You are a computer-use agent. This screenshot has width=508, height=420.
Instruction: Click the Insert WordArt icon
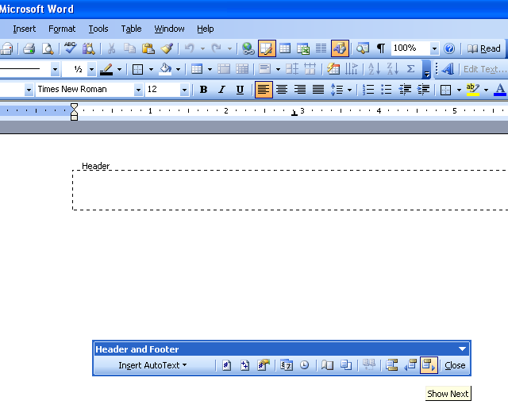448,69
